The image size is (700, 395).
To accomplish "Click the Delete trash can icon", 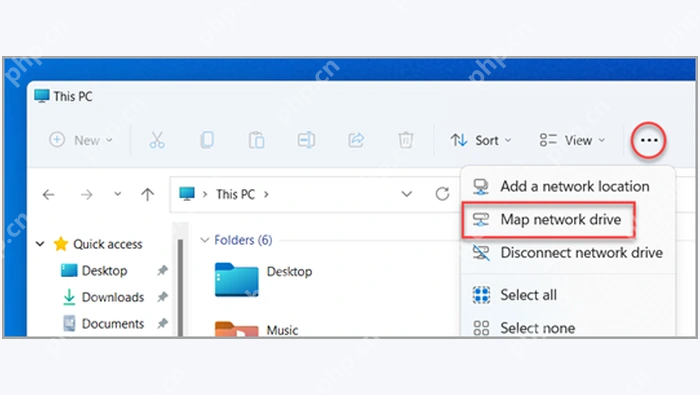I will coord(405,140).
